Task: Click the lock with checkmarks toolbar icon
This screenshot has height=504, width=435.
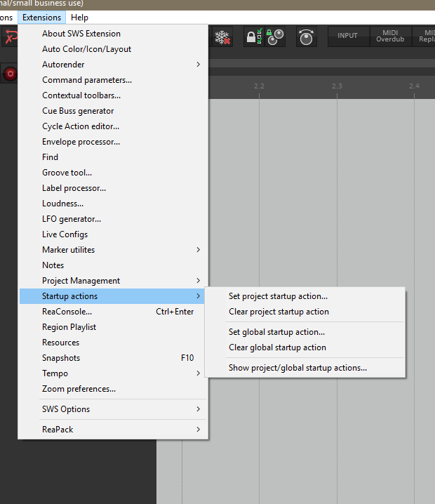Action: pyautogui.click(x=255, y=37)
